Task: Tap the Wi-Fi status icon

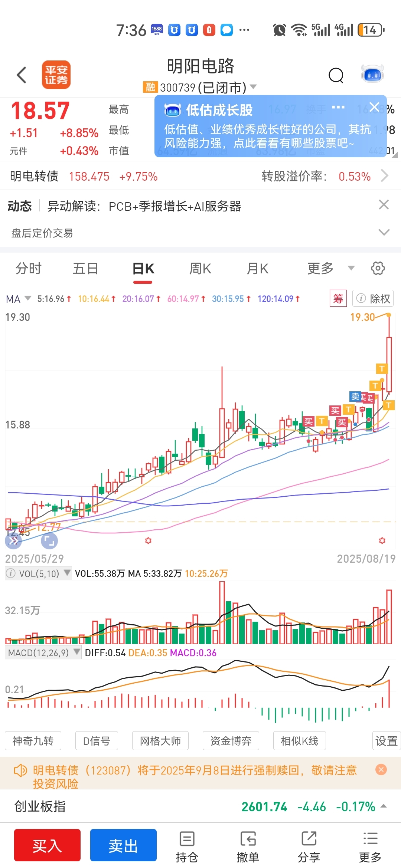Action: (x=299, y=30)
